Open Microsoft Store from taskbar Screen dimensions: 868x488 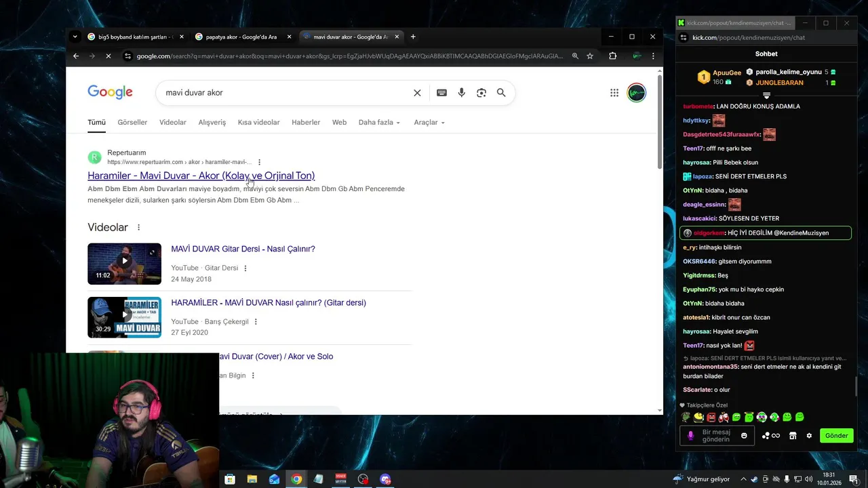(230, 479)
